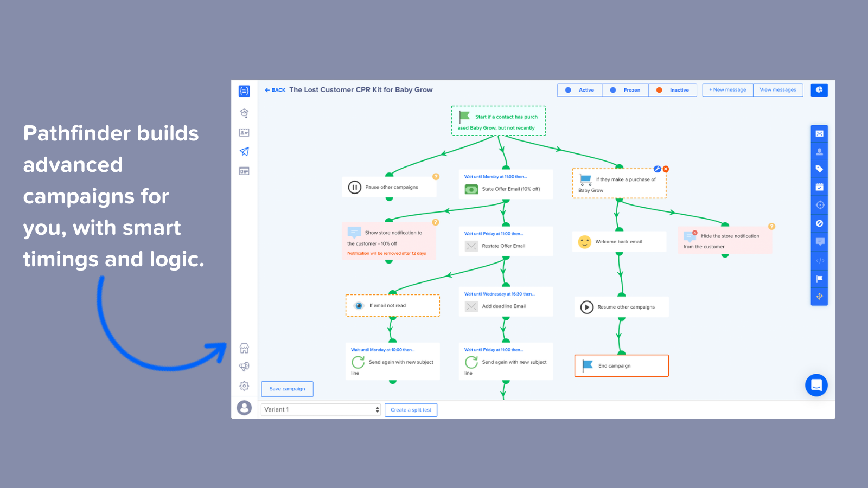Select the Show store notification node
The height and width of the screenshot is (488, 868).
[389, 241]
